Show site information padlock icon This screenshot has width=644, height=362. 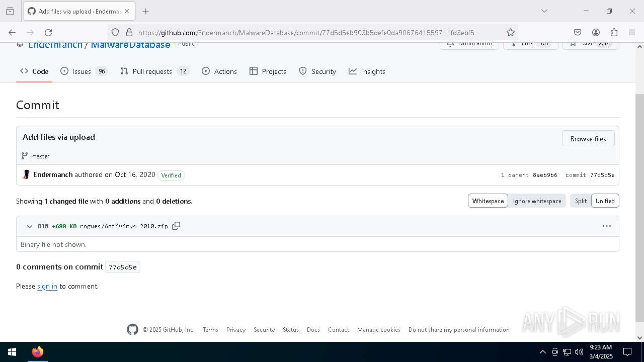tap(129, 32)
